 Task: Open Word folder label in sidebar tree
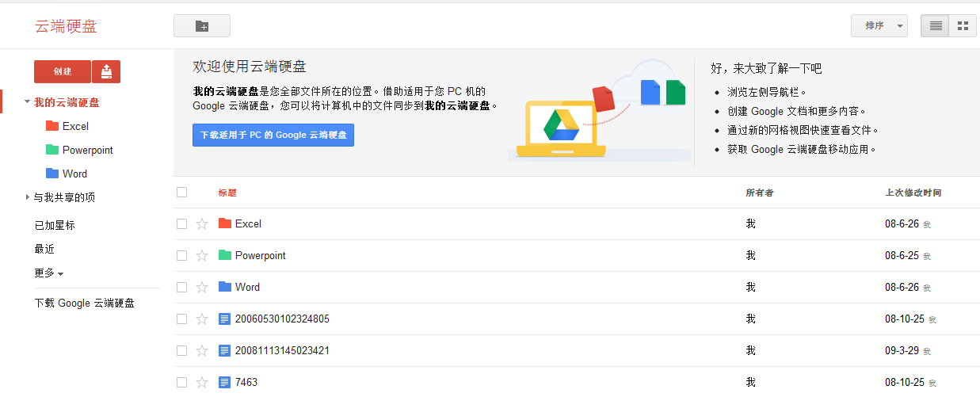(74, 174)
